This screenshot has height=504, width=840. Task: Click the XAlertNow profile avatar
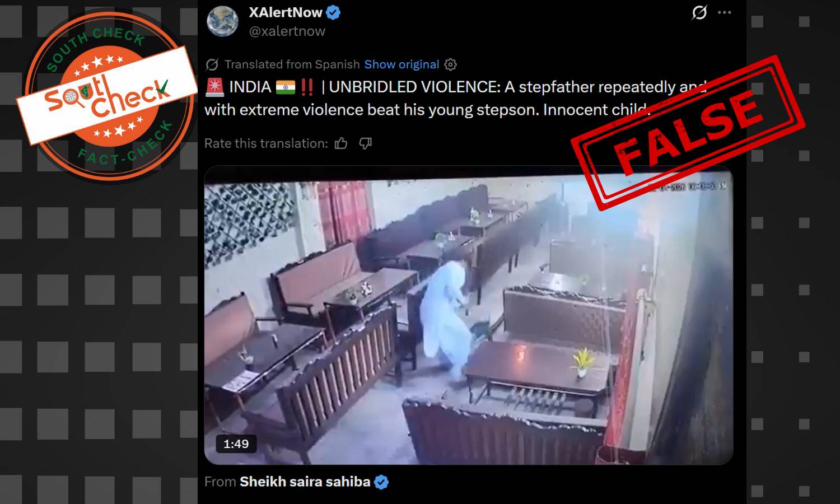pos(223,22)
